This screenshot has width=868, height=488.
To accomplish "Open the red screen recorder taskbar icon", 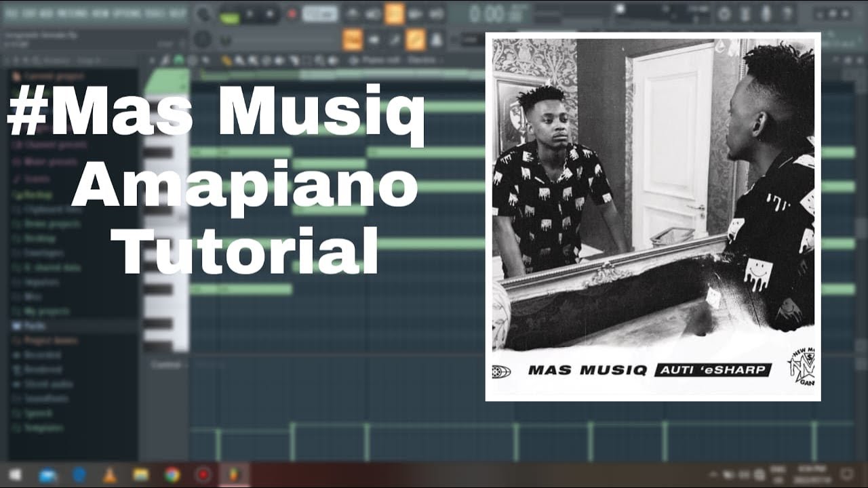I will (203, 474).
